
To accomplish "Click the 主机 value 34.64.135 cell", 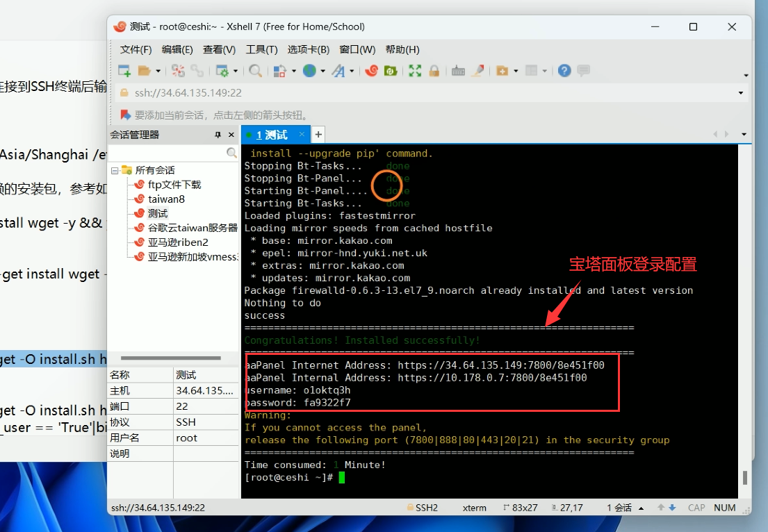I will pos(206,390).
